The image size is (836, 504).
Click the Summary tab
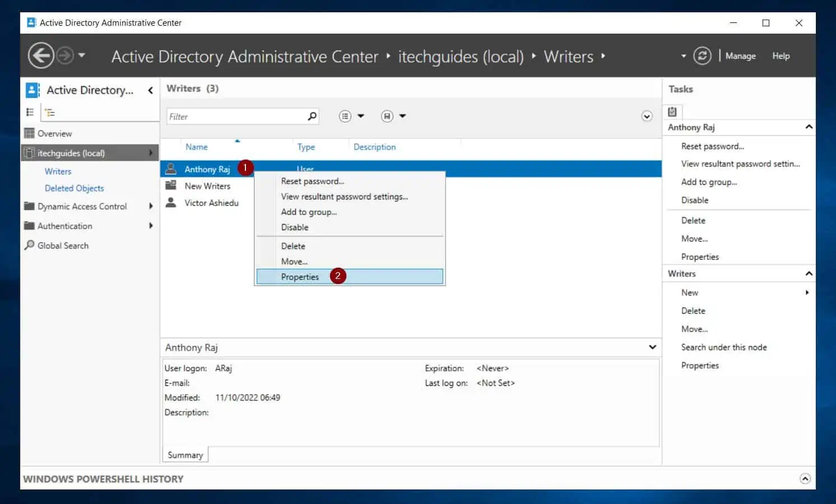click(185, 455)
